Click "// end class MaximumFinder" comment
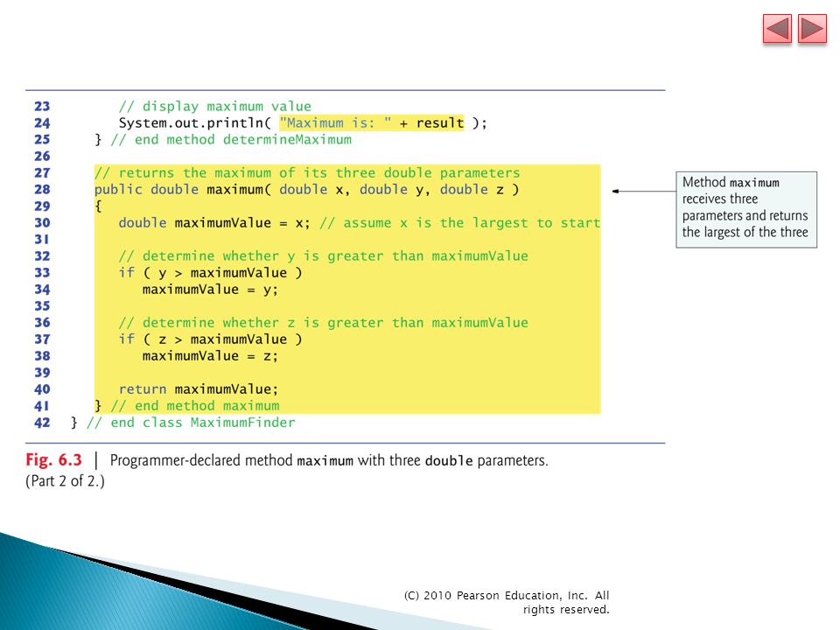Screen dimensions: 840x630 (191, 423)
